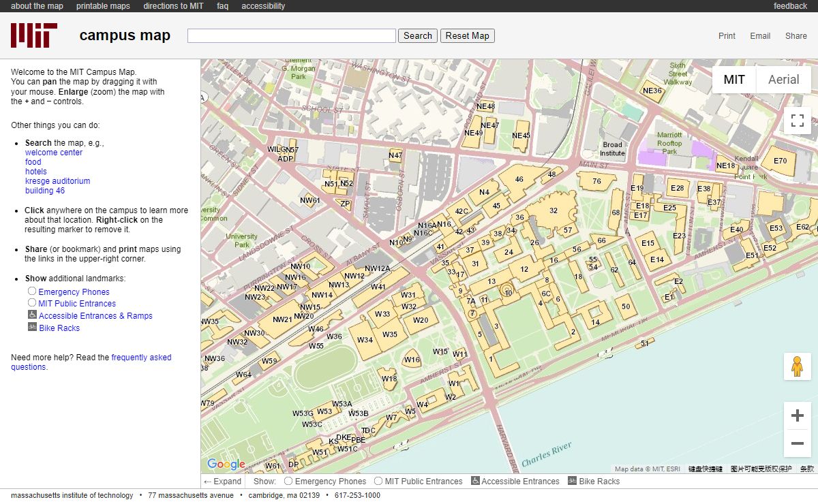
Task: Open the MIT Public Entrances sidebar link
Action: 77,304
